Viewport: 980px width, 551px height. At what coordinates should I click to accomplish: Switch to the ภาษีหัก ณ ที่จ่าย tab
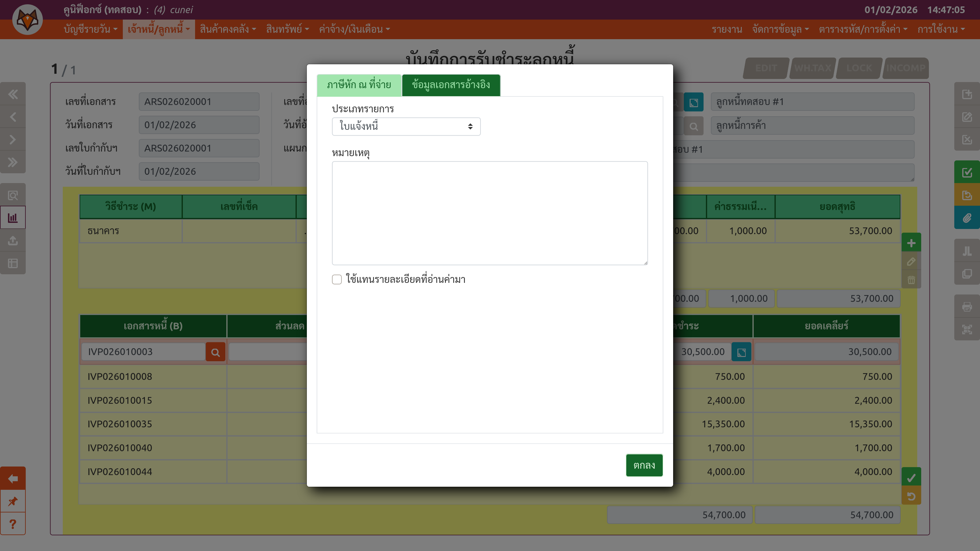click(359, 85)
